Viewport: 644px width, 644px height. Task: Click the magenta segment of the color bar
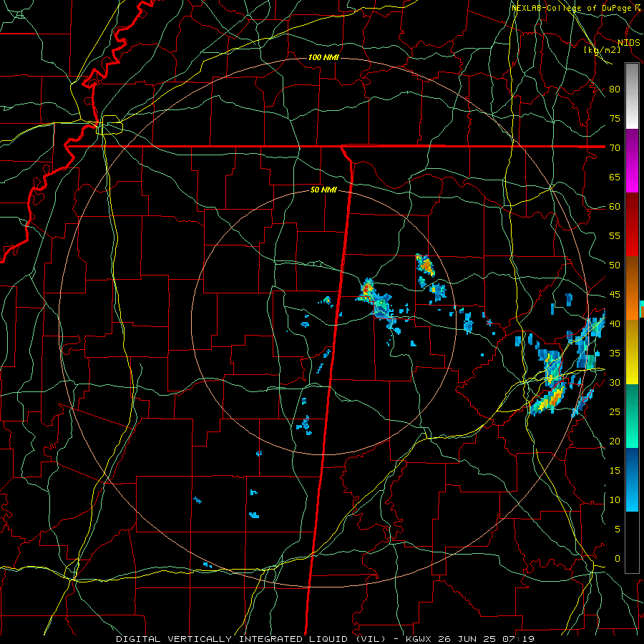click(x=632, y=161)
